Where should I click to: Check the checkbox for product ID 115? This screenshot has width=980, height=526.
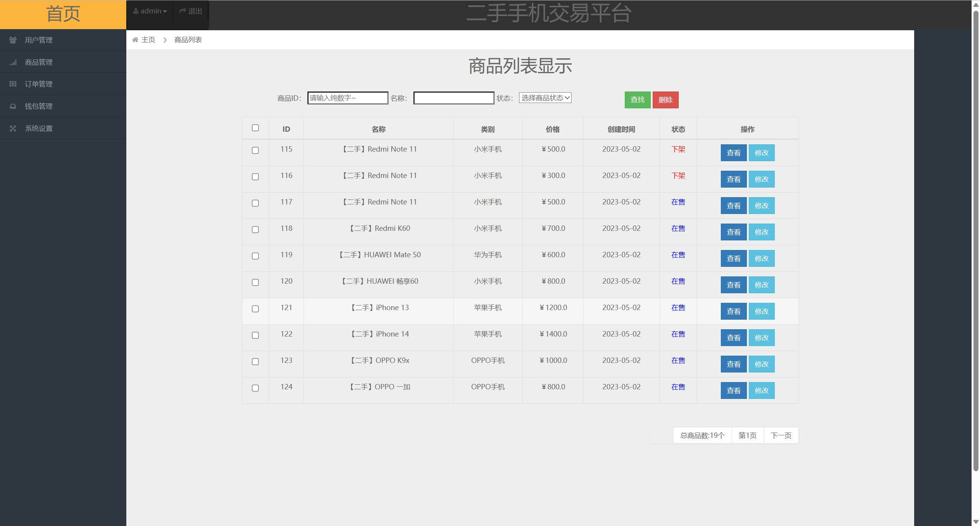[x=255, y=151]
